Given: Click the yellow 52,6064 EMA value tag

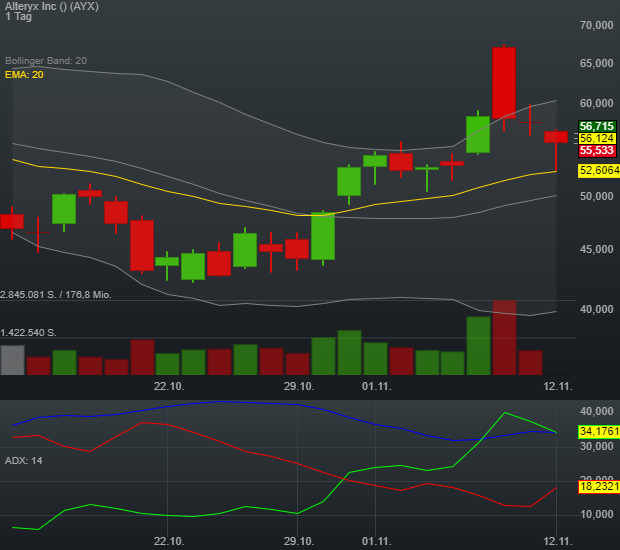Looking at the screenshot, I should 599,170.
